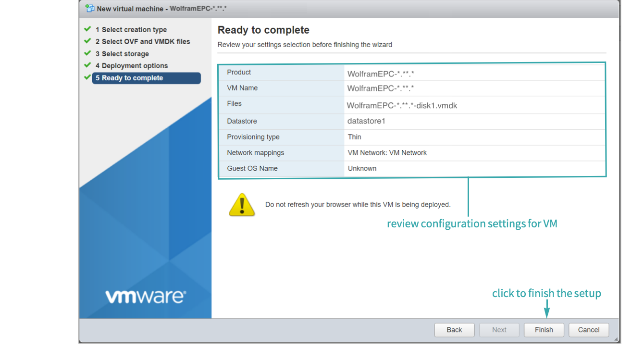Go to step 1 Select creation type
Viewport: 644px width, 348px height.
click(131, 30)
